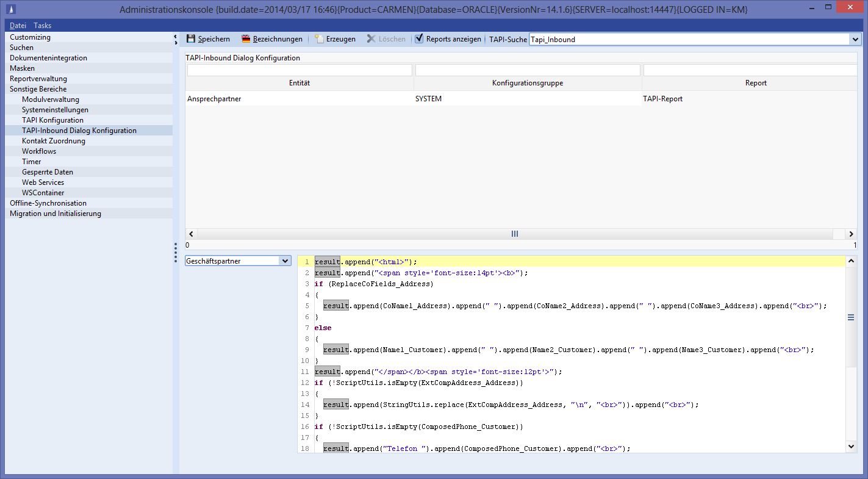The height and width of the screenshot is (479, 868).
Task: Click the Speichern floppy disk icon
Action: [191, 39]
